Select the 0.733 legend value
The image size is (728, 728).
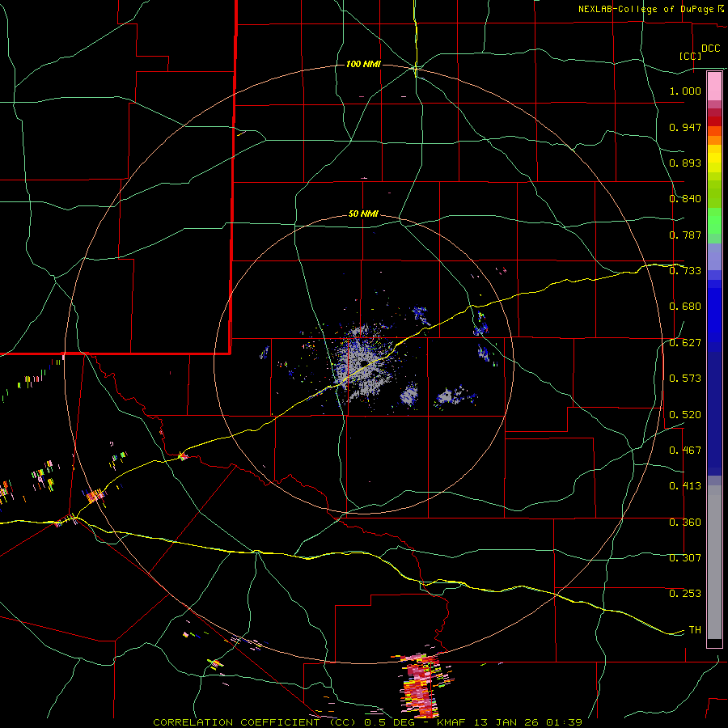(x=685, y=271)
